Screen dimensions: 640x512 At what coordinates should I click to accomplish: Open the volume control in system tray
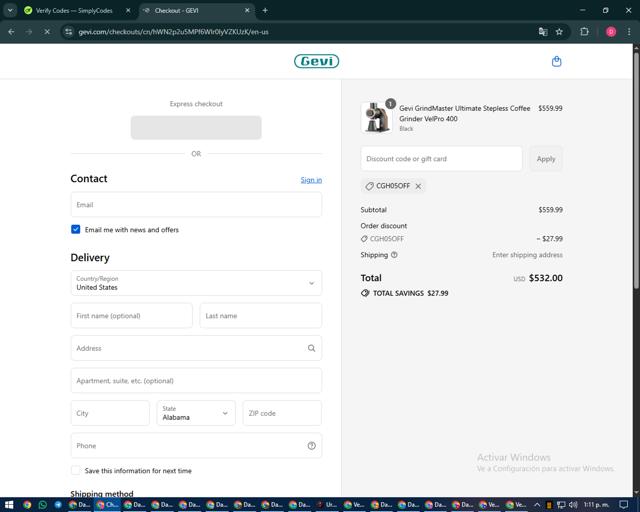point(573,505)
